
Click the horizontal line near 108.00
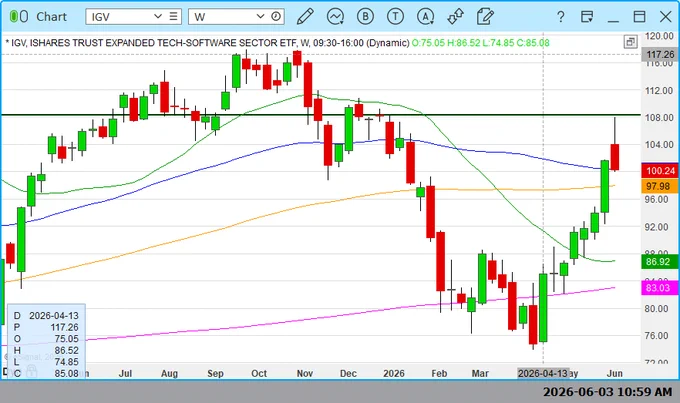[x=321, y=115]
